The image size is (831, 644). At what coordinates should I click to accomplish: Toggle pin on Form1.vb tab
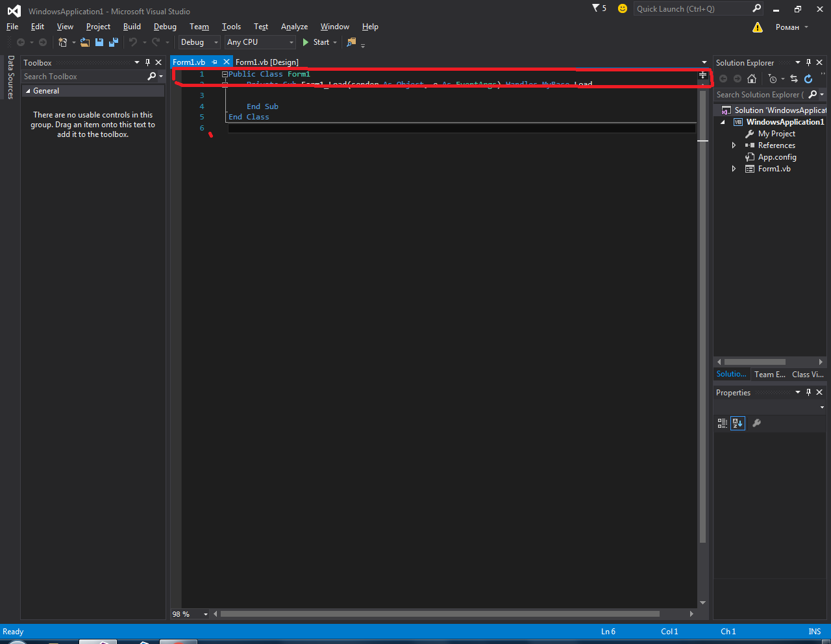[x=215, y=62]
